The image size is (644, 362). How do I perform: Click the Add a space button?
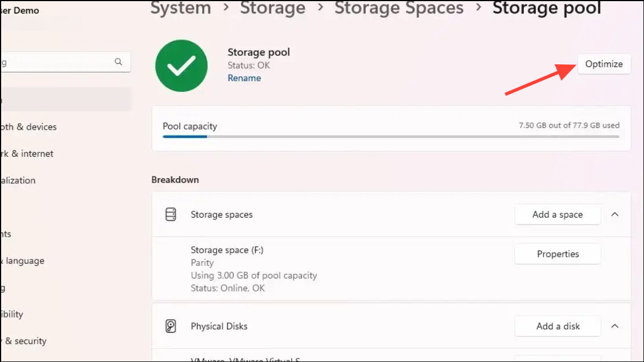click(557, 214)
